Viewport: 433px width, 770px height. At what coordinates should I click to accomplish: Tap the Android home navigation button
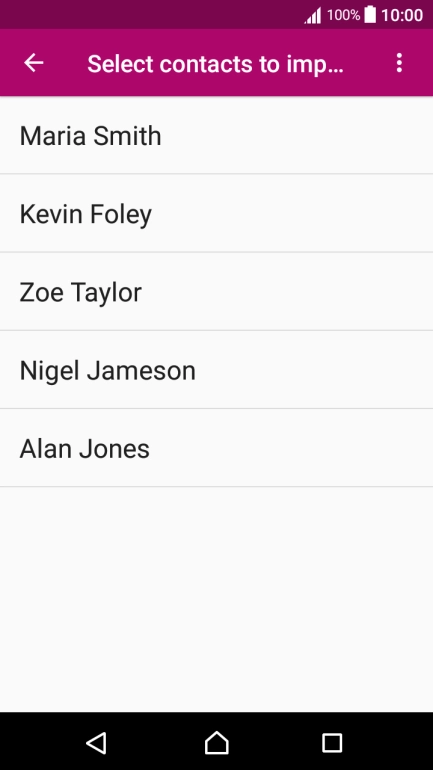click(216, 742)
